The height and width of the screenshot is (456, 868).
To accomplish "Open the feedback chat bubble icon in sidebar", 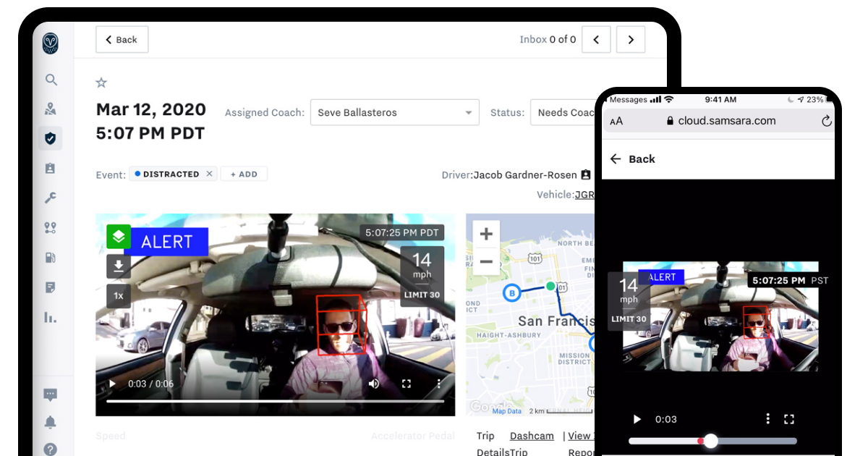I will click(x=50, y=395).
